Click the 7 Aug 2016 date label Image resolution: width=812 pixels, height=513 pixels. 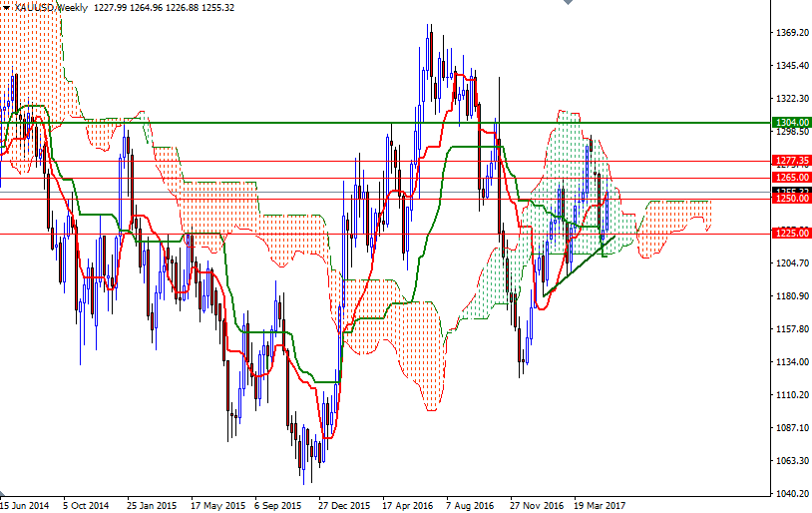tap(470, 505)
